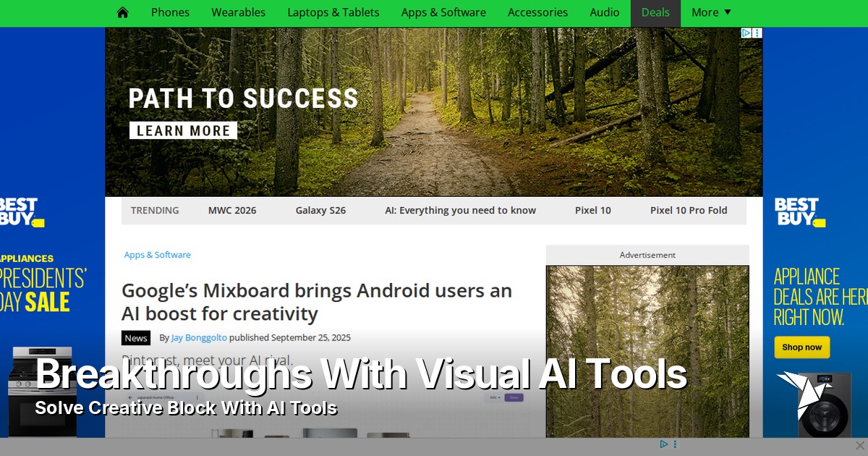868x456 pixels.
Task: Go to Wearables section
Action: (x=238, y=12)
